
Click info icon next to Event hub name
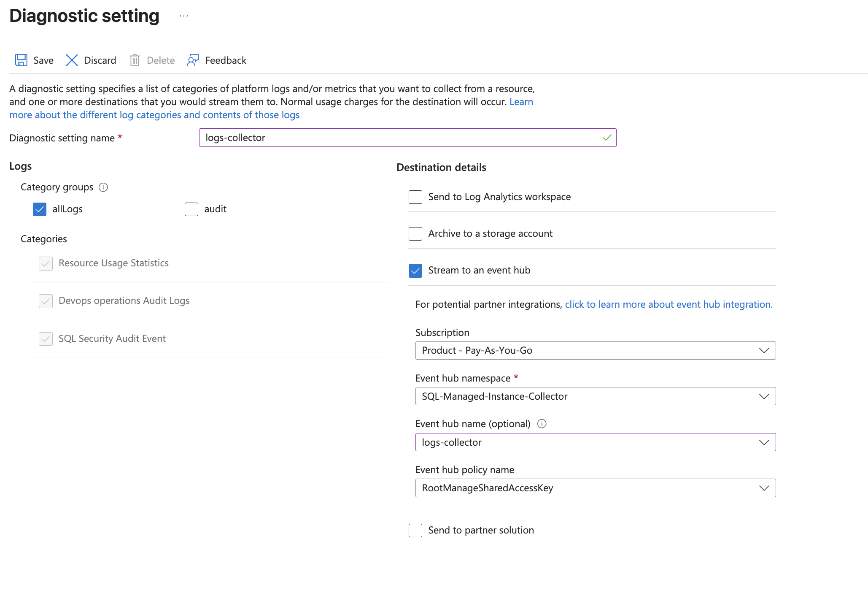[x=542, y=424]
